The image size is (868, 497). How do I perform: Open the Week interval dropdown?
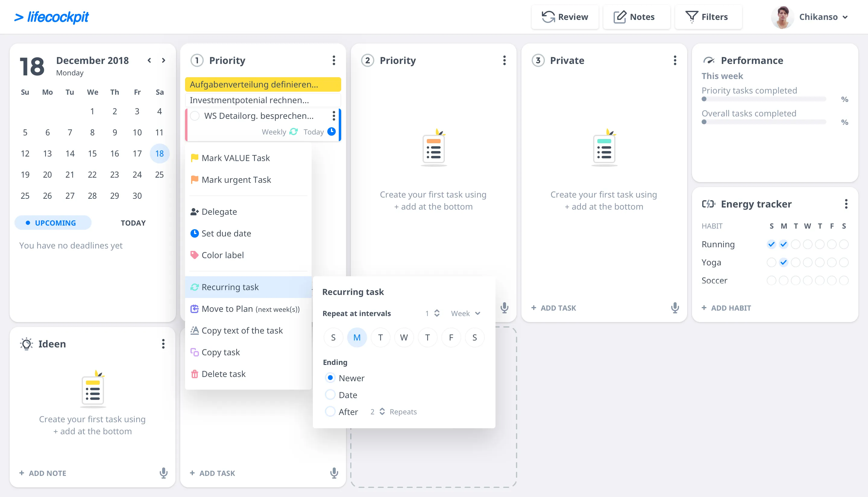pyautogui.click(x=465, y=313)
